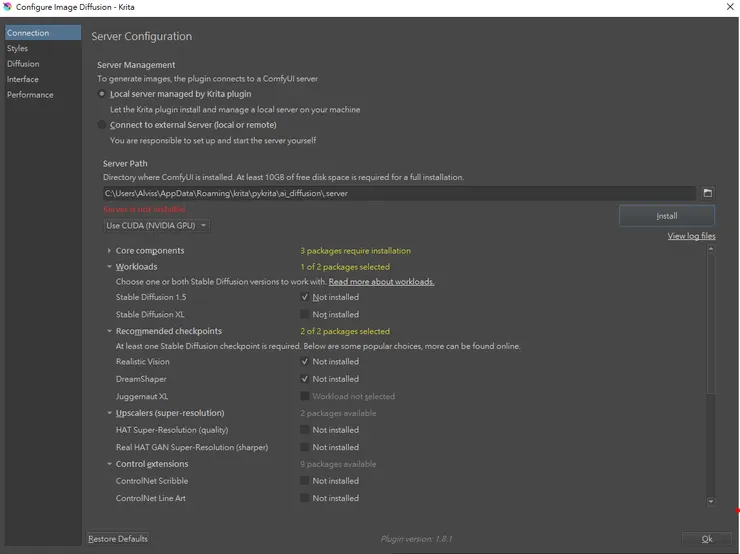Select Local server managed by Krita plugin
This screenshot has width=740, height=554.
tap(102, 94)
